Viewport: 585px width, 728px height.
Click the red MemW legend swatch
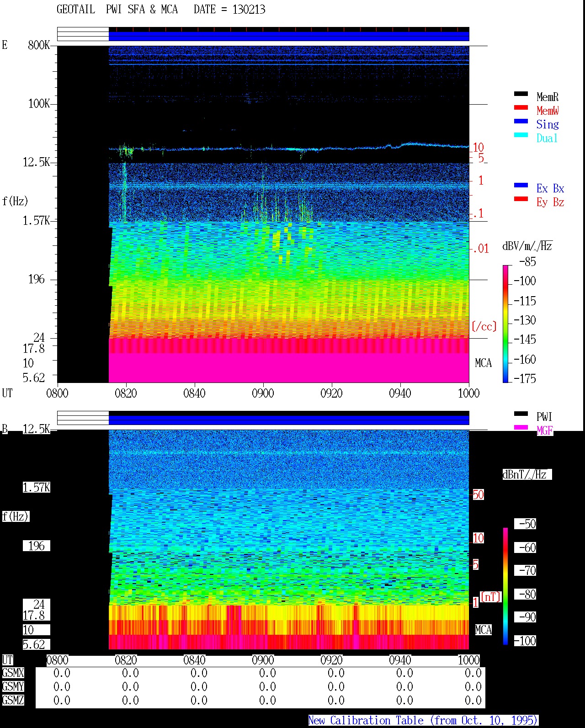[521, 108]
